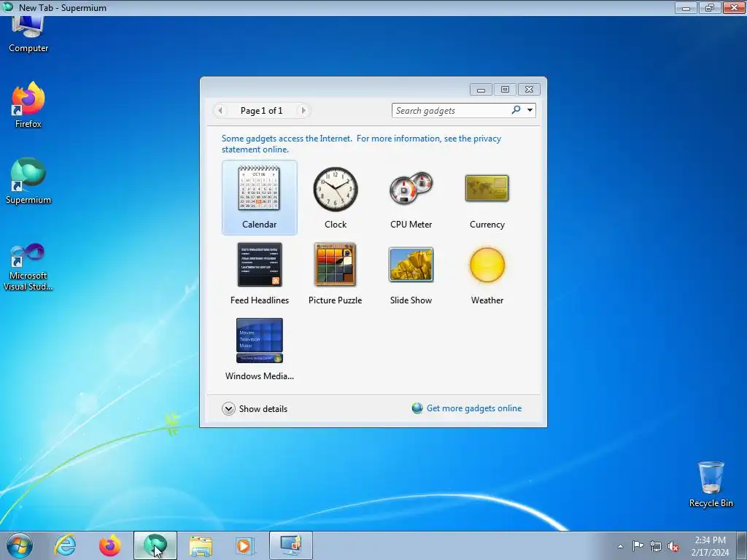747x560 pixels.
Task: Launch Internet Explorer from taskbar
Action: click(65, 545)
